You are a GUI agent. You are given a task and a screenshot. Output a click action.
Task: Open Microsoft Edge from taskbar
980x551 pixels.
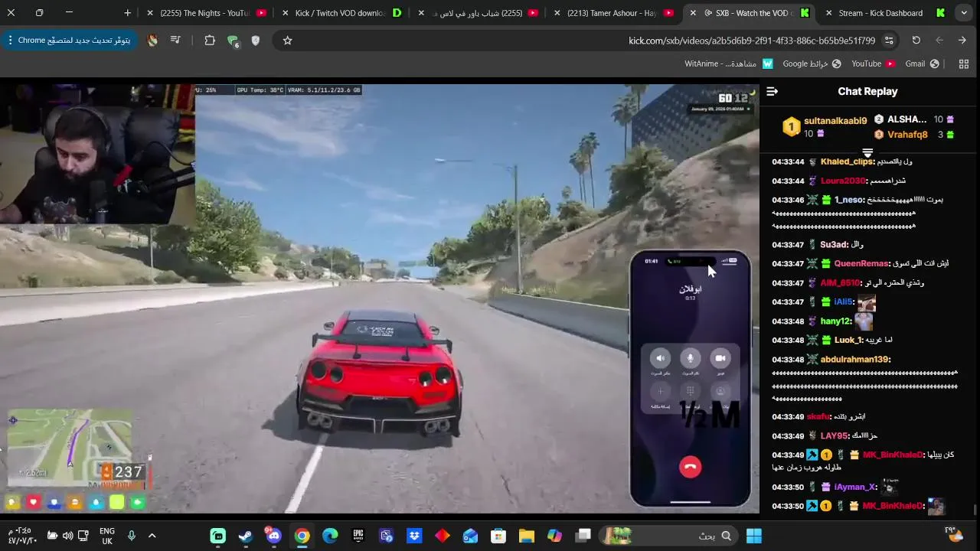330,536
